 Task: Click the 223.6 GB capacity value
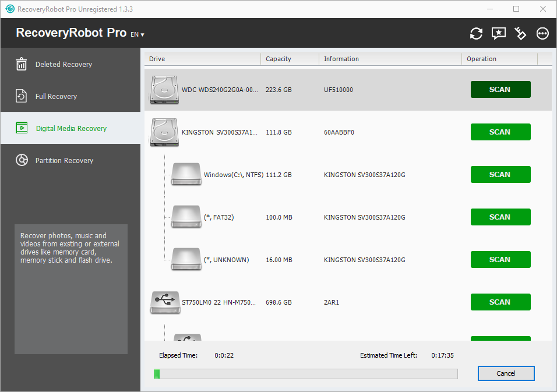pos(278,90)
